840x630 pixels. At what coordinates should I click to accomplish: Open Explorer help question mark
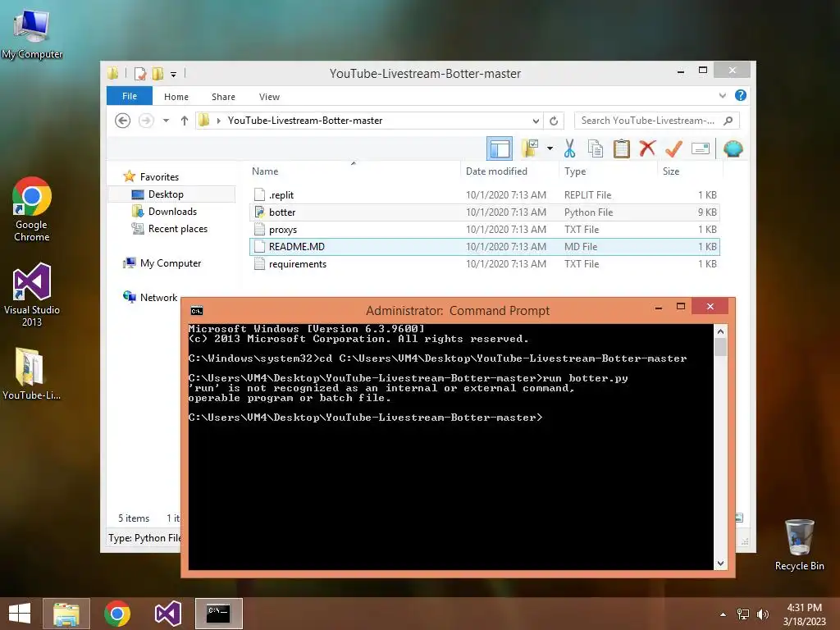[x=741, y=95]
